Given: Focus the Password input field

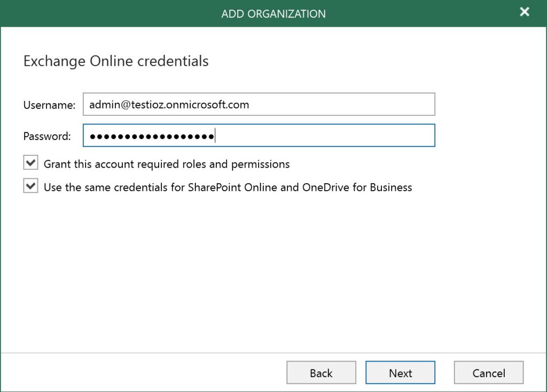Looking at the screenshot, I should click(259, 135).
